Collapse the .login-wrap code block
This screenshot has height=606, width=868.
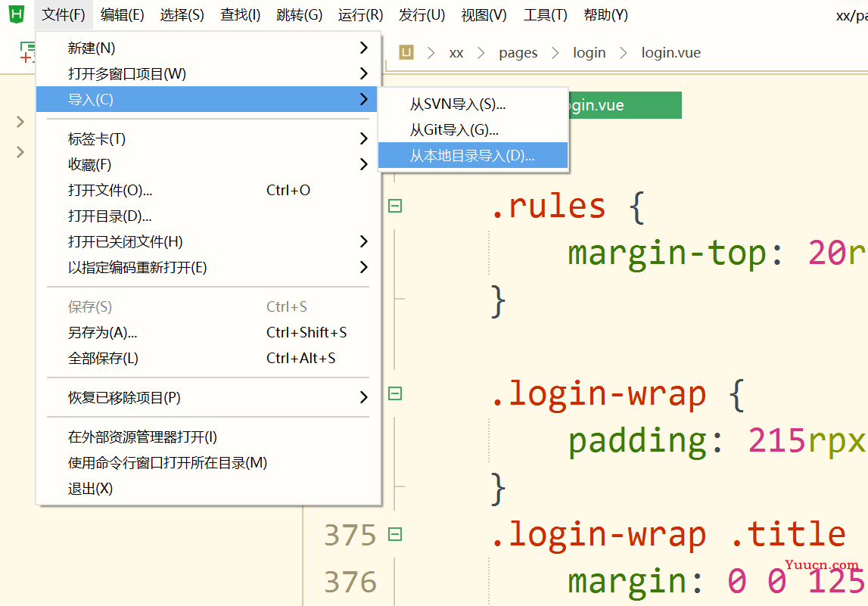[x=395, y=393]
